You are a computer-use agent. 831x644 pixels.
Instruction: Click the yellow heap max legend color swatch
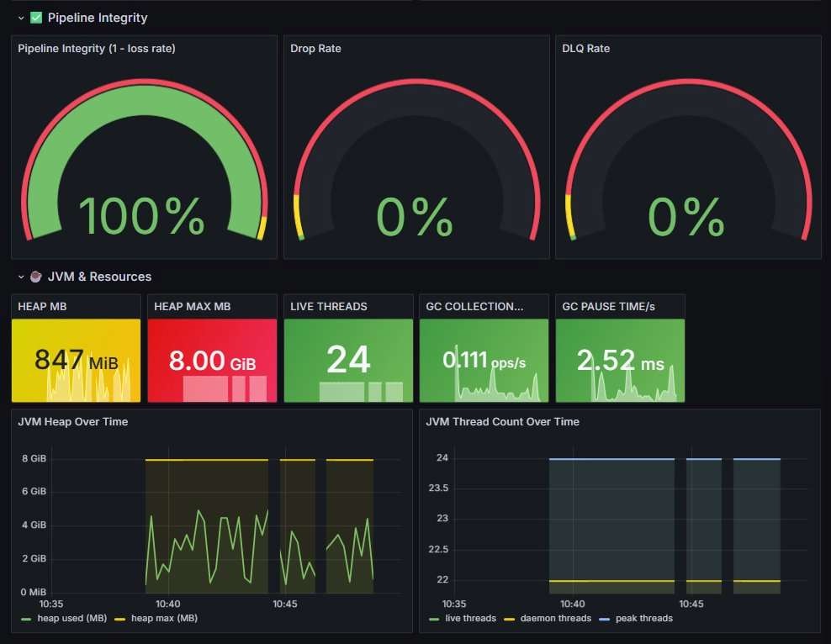(x=119, y=619)
